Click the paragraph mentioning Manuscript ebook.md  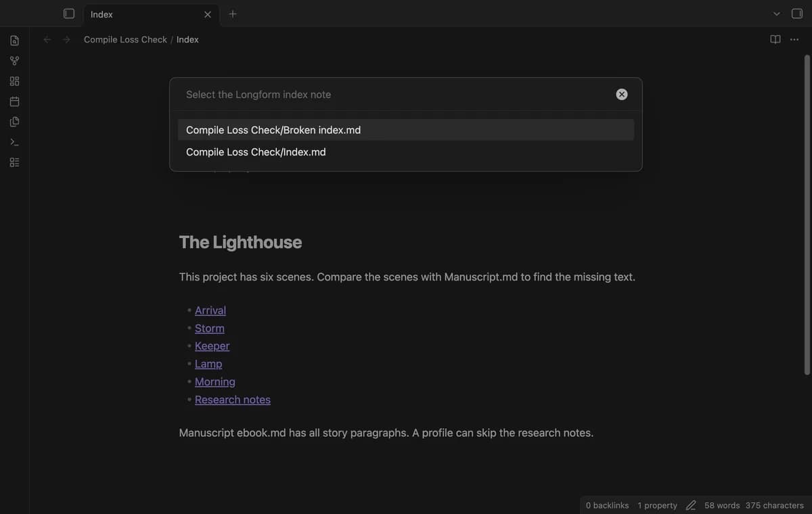click(x=386, y=433)
